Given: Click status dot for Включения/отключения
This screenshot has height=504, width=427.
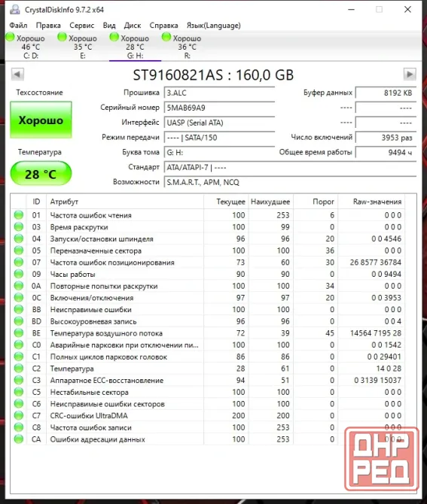Looking at the screenshot, I should [19, 297].
